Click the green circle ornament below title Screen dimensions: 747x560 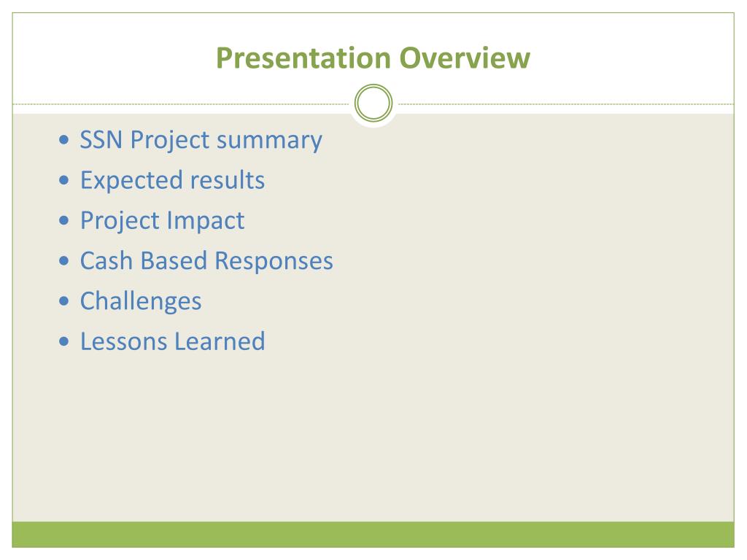tap(373, 103)
